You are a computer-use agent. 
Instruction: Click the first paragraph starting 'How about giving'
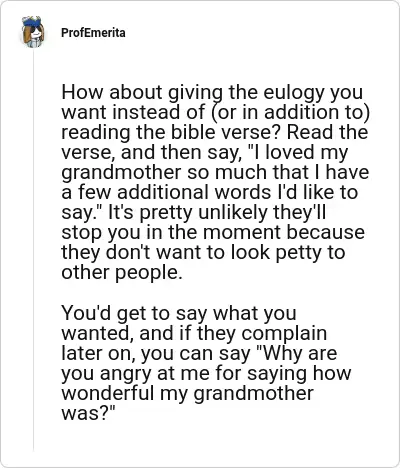click(x=215, y=182)
